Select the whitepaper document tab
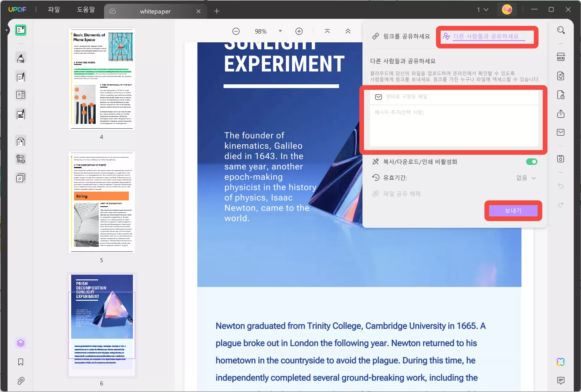The width and height of the screenshot is (581, 392). tap(155, 12)
